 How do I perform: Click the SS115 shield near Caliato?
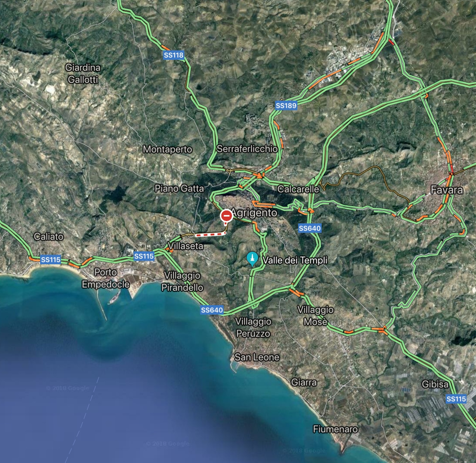[50, 260]
